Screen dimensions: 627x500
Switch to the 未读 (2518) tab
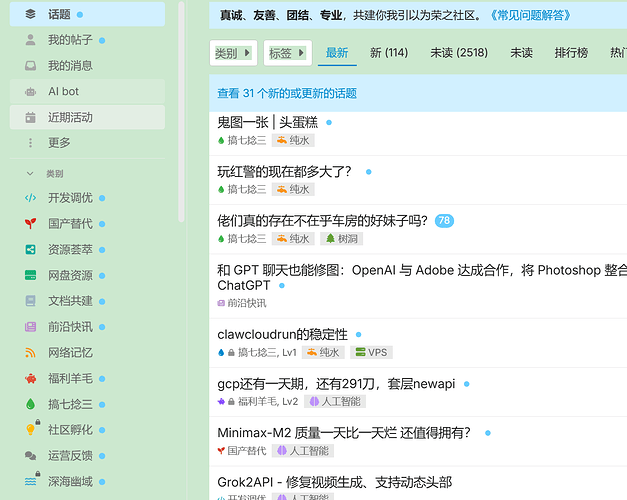[459, 53]
